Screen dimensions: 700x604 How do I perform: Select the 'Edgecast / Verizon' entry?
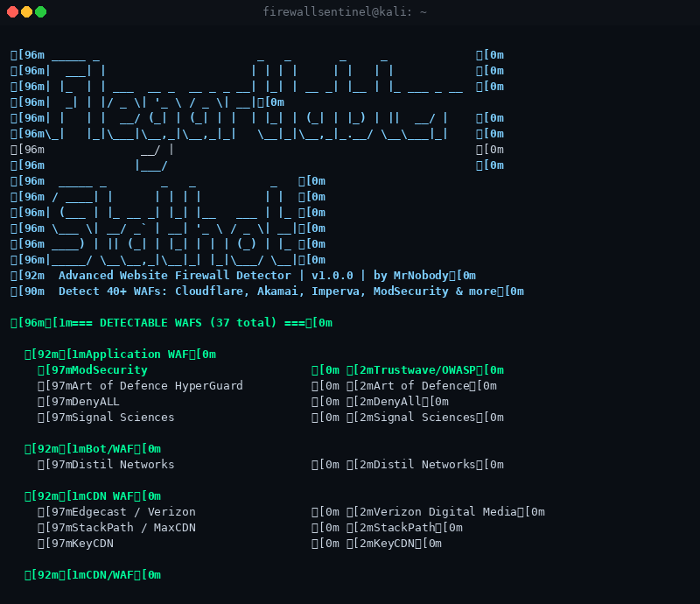coord(134,512)
